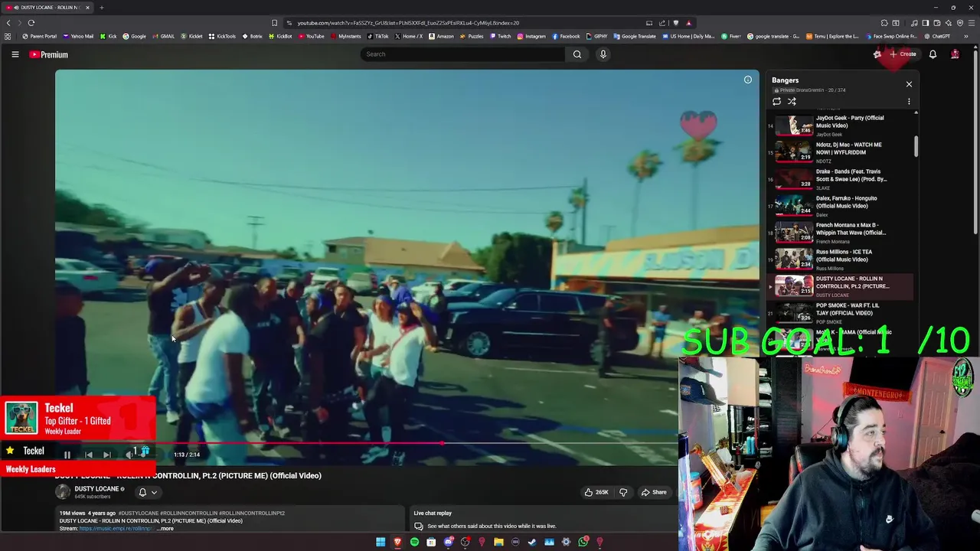Open playlist more options menu

click(x=909, y=101)
